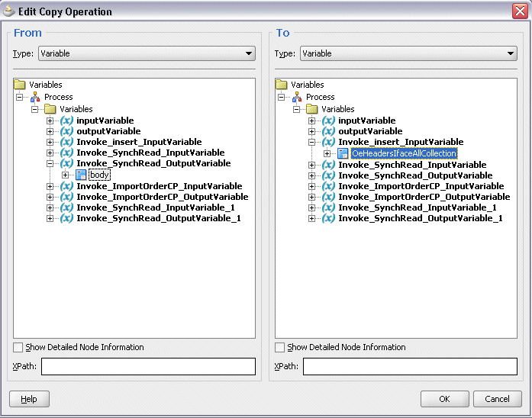
Task: Expand the body node in From tree
Action: coord(65,175)
